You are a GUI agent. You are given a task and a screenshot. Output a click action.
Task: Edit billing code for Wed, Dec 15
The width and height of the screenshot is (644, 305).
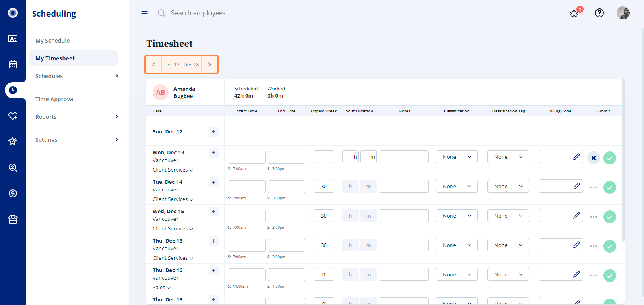[x=577, y=216]
